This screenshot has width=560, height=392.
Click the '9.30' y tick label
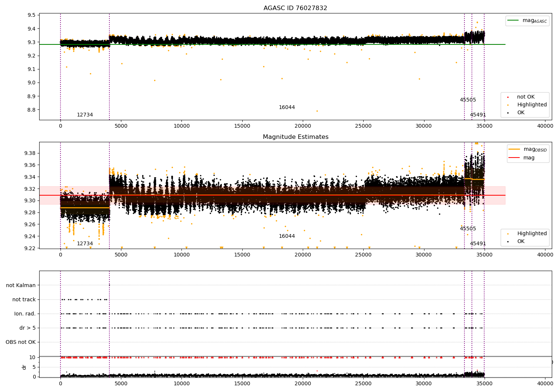tap(30, 201)
